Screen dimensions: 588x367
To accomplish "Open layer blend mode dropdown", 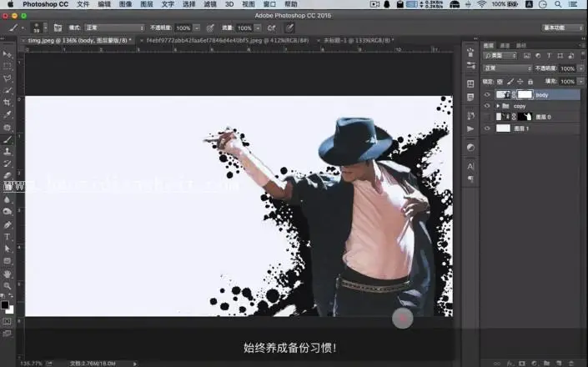I will point(507,68).
